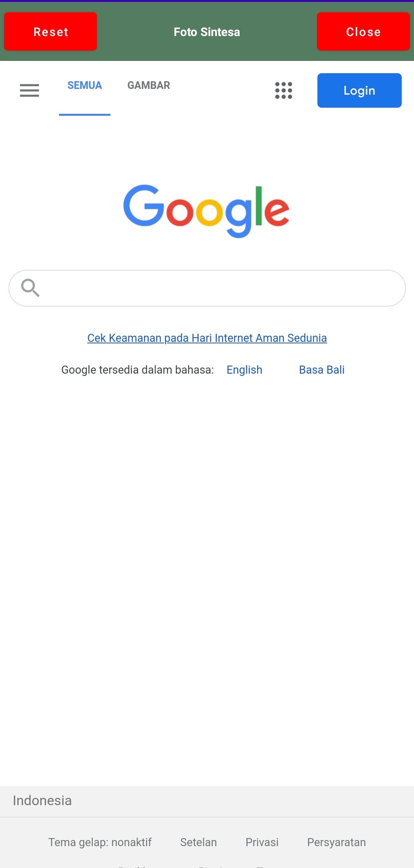
Task: Open Cek Keamanan pada Hari Internet link
Action: [207, 338]
